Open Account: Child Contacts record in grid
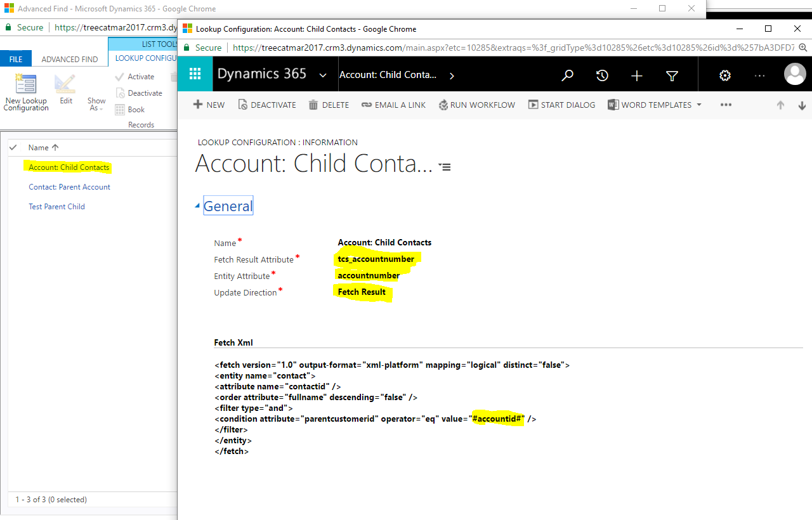The width and height of the screenshot is (812, 520). [x=69, y=167]
